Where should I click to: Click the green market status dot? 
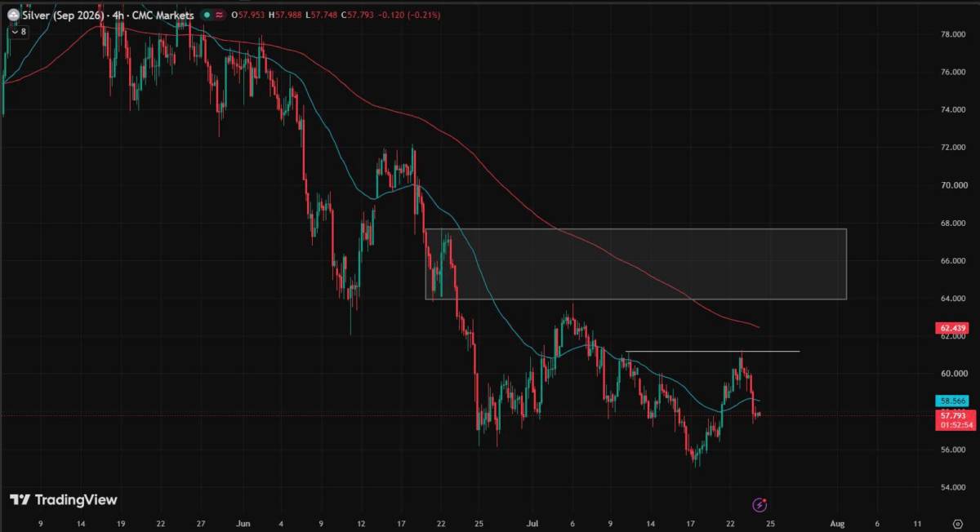(x=207, y=15)
